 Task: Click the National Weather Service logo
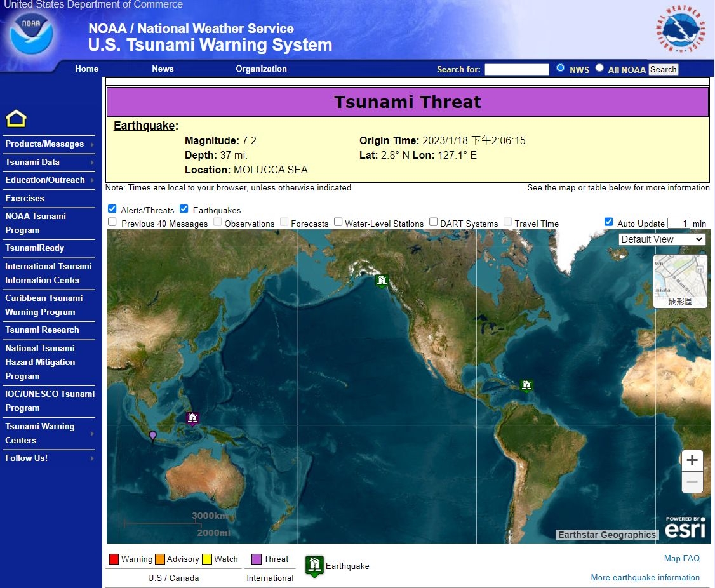[681, 30]
